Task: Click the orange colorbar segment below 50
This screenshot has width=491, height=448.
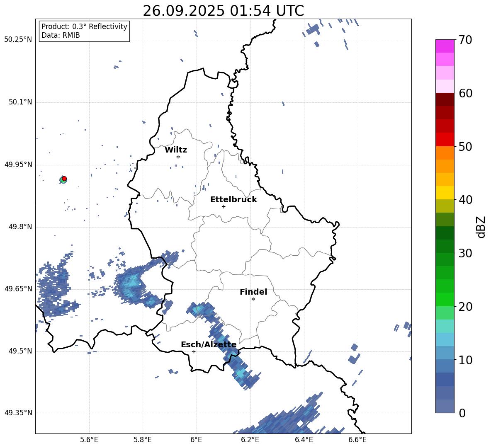Action: [x=445, y=153]
